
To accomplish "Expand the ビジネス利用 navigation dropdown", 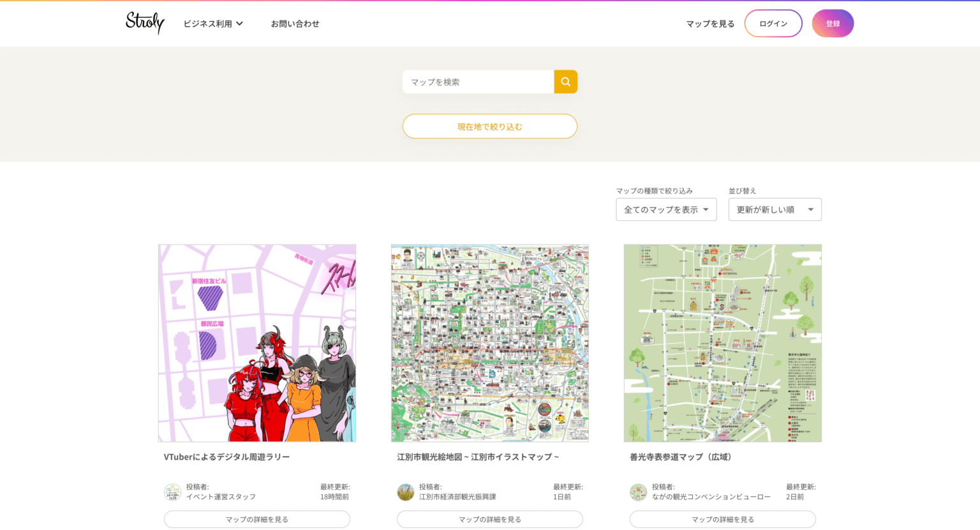I will pyautogui.click(x=212, y=23).
